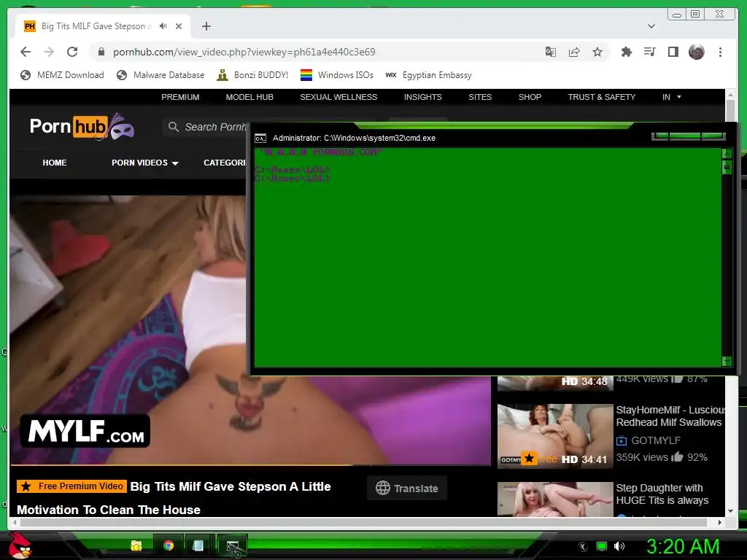Open the Notepad taskbar icon
This screenshot has height=560, width=747.
(x=198, y=545)
